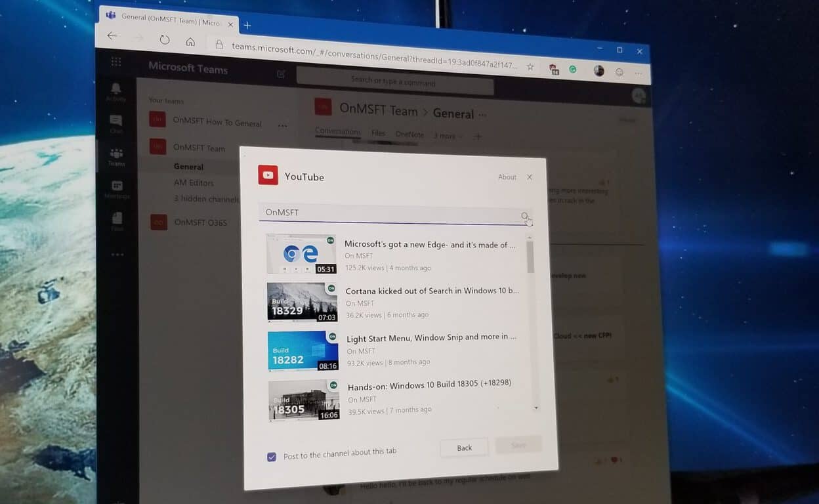This screenshot has height=504, width=819.
Task: Click the search magnifier in YouTube dialog
Action: [525, 217]
